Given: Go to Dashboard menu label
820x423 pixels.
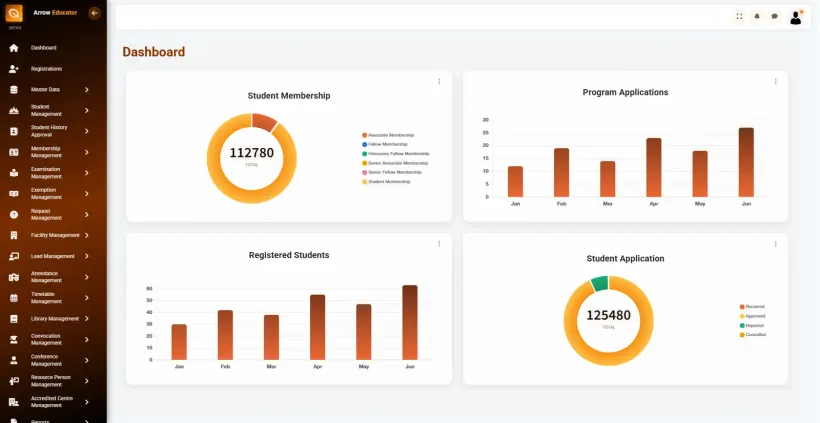Looking at the screenshot, I should (43, 48).
